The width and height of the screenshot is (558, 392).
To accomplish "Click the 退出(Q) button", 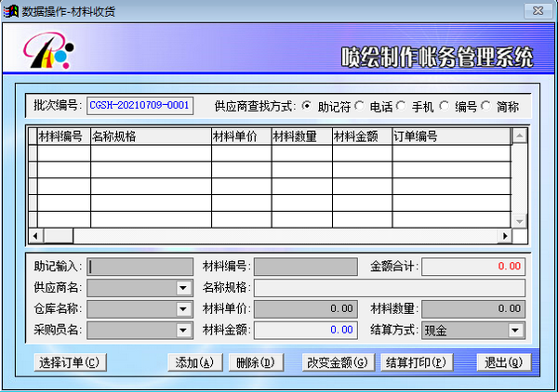I will [x=502, y=362].
